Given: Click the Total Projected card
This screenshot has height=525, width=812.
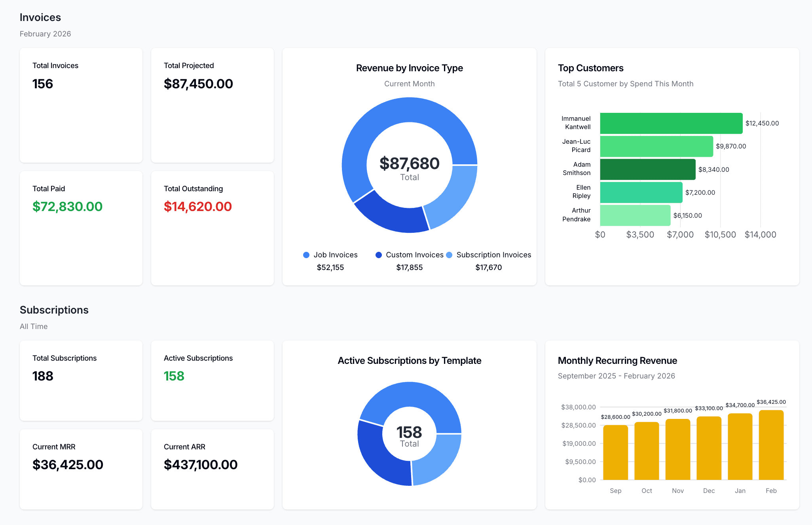Looking at the screenshot, I should pyautogui.click(x=212, y=105).
